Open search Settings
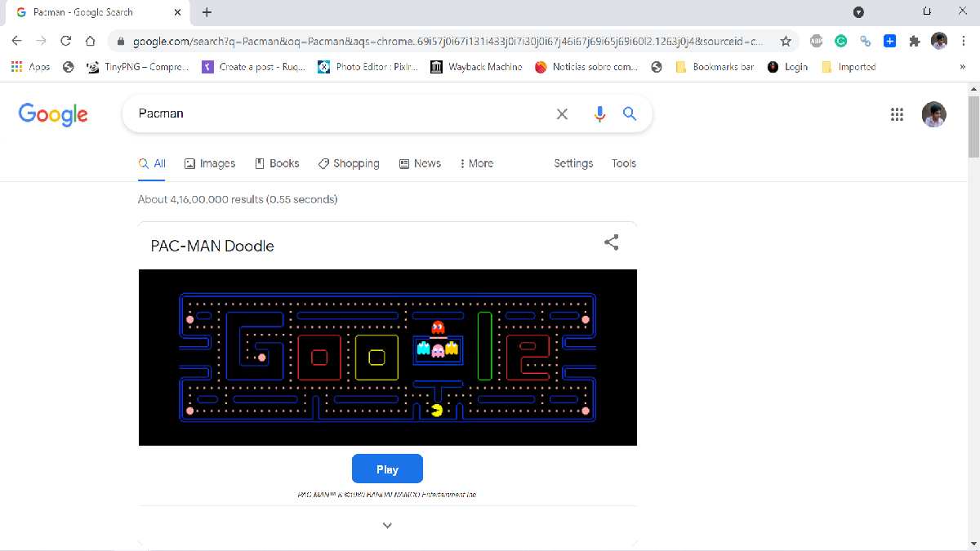Image resolution: width=980 pixels, height=551 pixels. (x=573, y=163)
